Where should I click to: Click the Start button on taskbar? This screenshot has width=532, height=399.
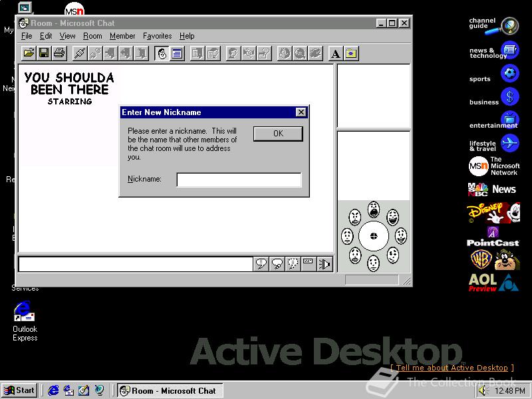pyautogui.click(x=19, y=390)
